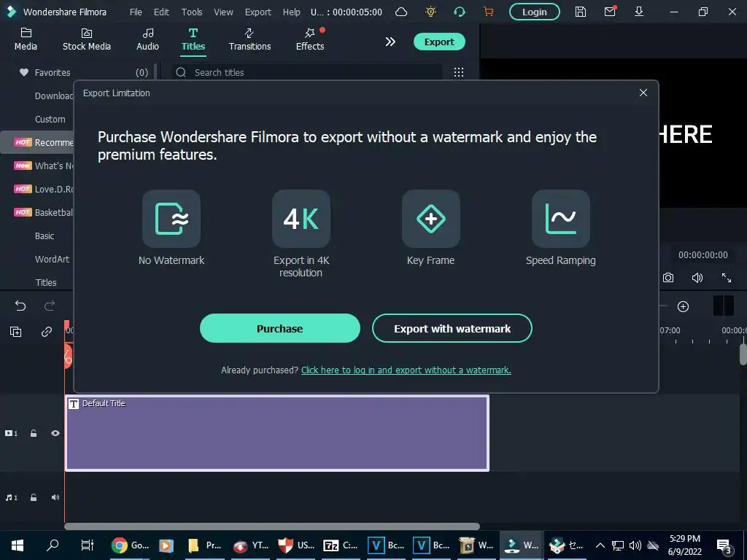Open the messages envelope icon
This screenshot has height=560, width=747.
(610, 12)
